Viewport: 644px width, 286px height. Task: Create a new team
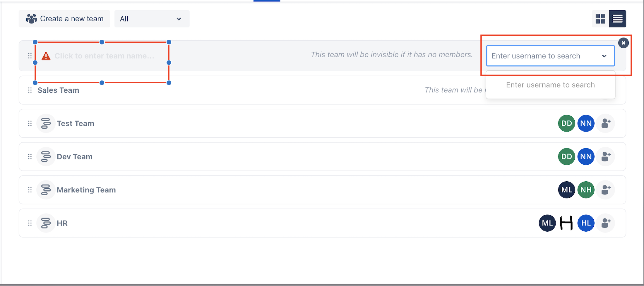[64, 19]
